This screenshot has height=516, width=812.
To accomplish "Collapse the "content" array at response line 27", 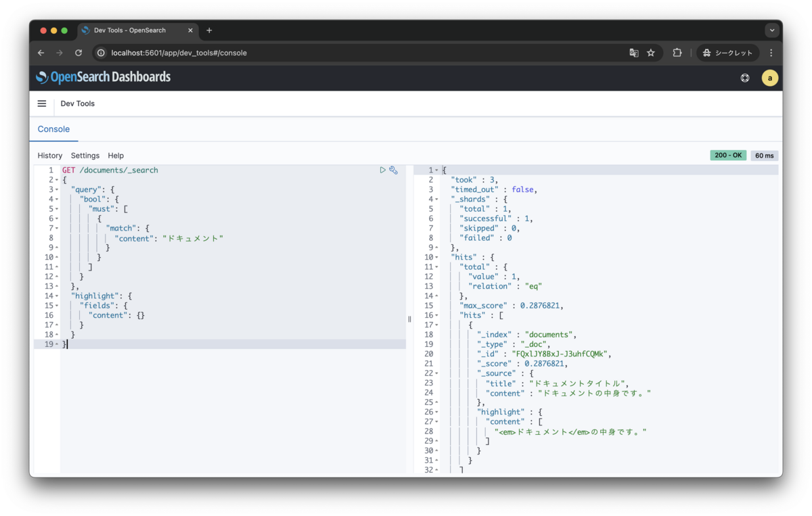I will pos(436,422).
